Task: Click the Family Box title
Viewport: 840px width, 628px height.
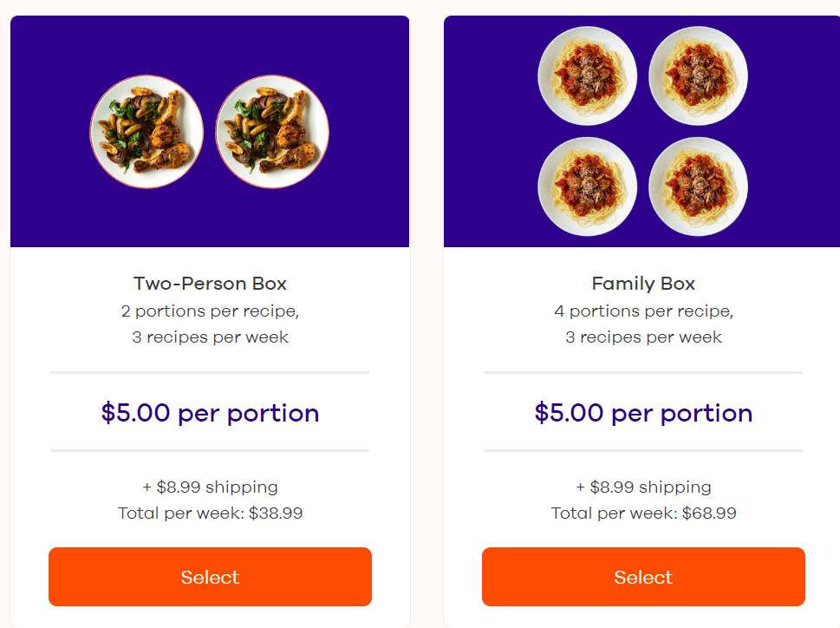Action: (642, 284)
